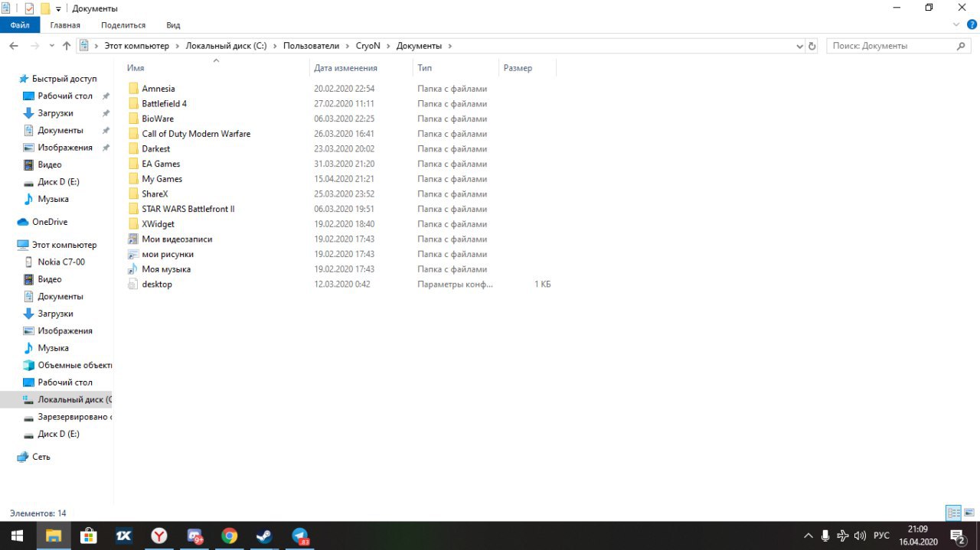Click the properties quick access toolbar icon
This screenshot has width=980, height=550.
click(29, 8)
